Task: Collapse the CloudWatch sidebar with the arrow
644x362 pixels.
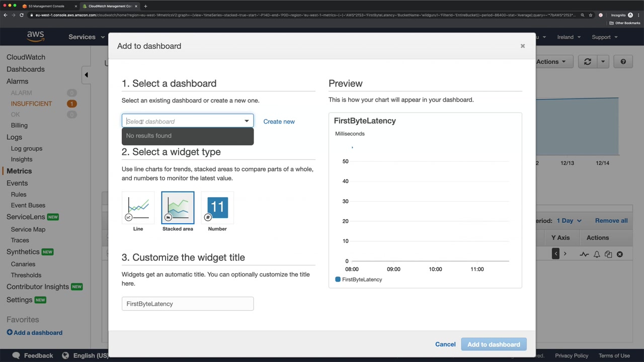Action: (x=86, y=75)
